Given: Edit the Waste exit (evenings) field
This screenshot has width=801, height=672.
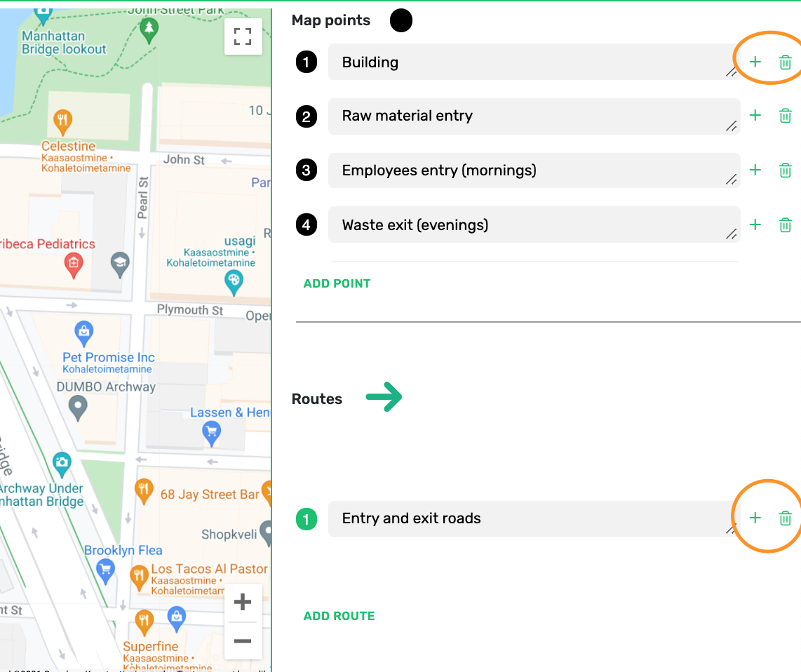Looking at the screenshot, I should (x=534, y=225).
